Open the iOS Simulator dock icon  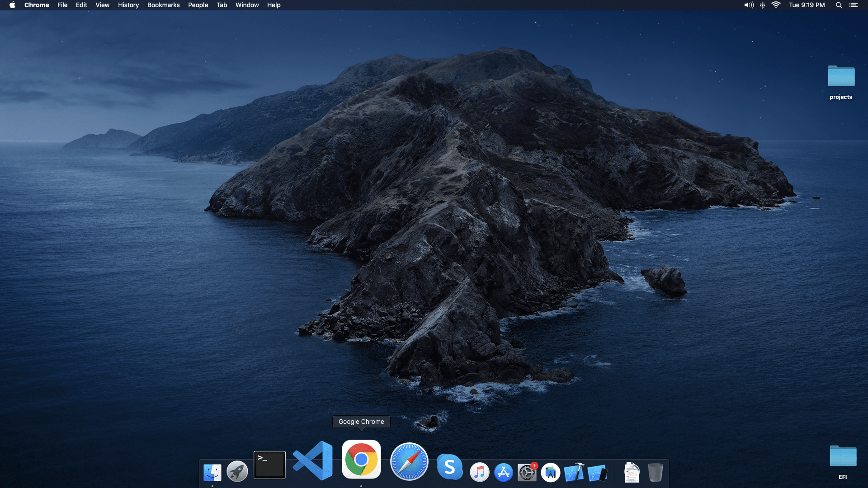598,473
